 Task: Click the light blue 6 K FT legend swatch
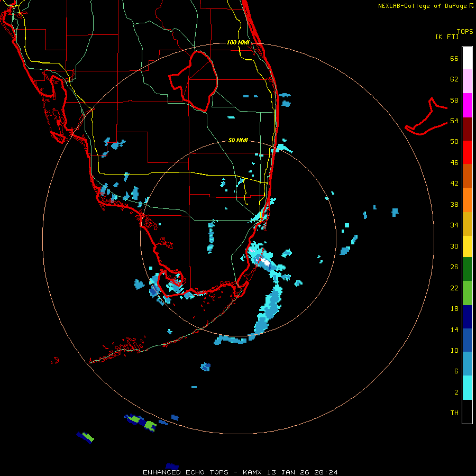[x=467, y=364]
